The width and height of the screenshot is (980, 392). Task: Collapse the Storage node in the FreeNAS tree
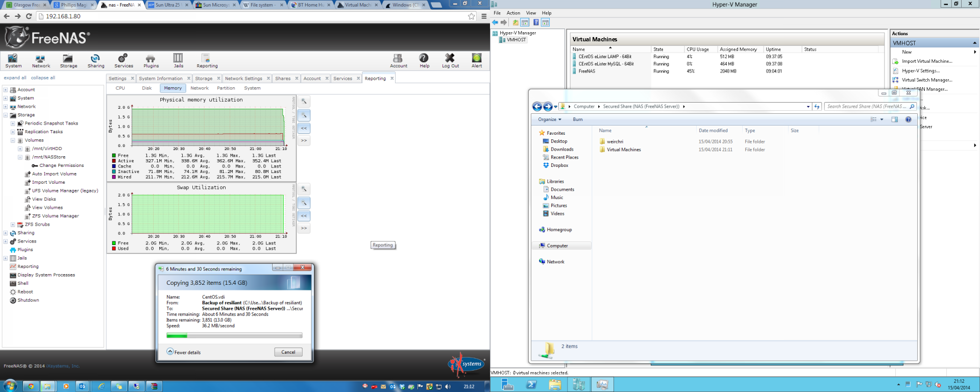(6, 115)
